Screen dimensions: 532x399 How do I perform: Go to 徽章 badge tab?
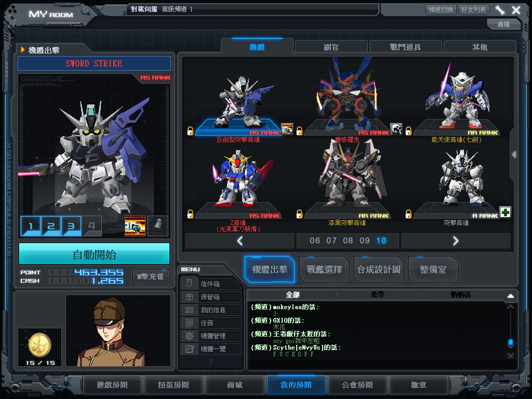click(x=419, y=385)
